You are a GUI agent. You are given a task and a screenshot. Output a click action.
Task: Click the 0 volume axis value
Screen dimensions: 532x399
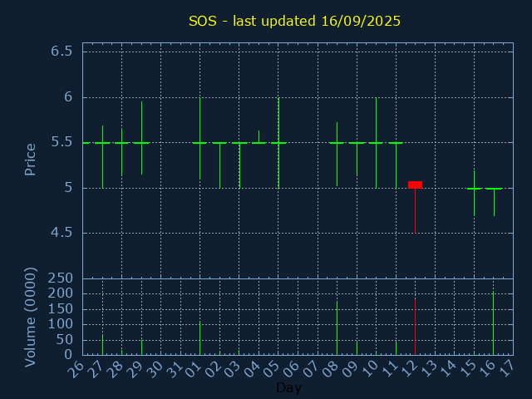[x=68, y=355]
